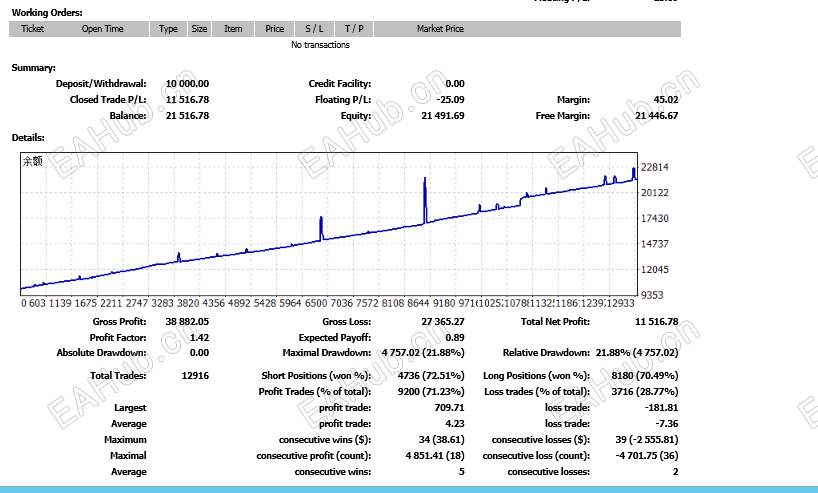Select Profit Trades value 9200 (71.23%)

pos(431,392)
